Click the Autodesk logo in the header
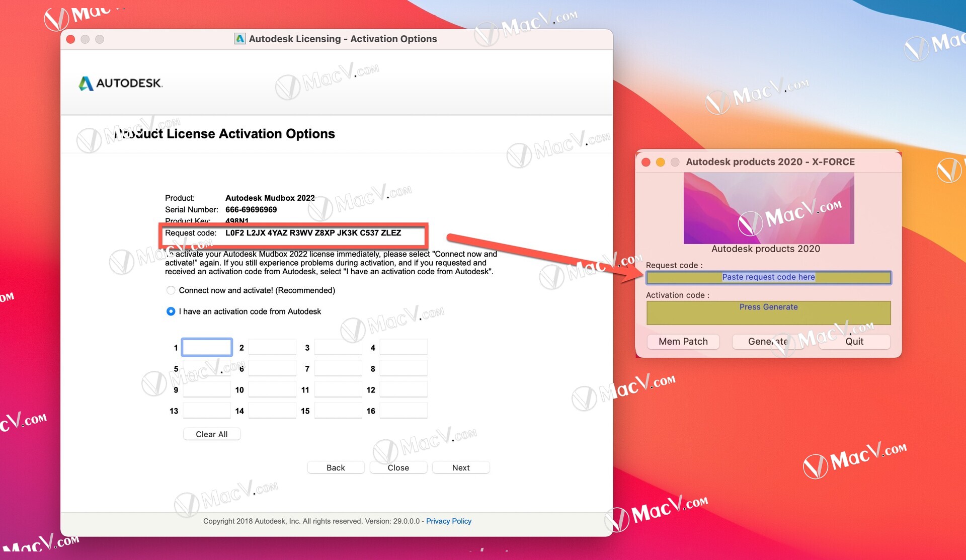Image resolution: width=966 pixels, height=560 pixels. pyautogui.click(x=121, y=83)
